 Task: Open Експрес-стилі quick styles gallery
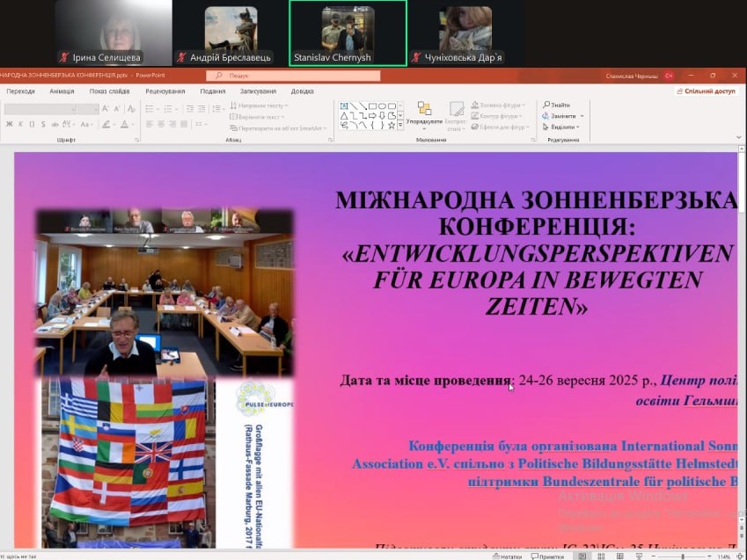(x=456, y=113)
